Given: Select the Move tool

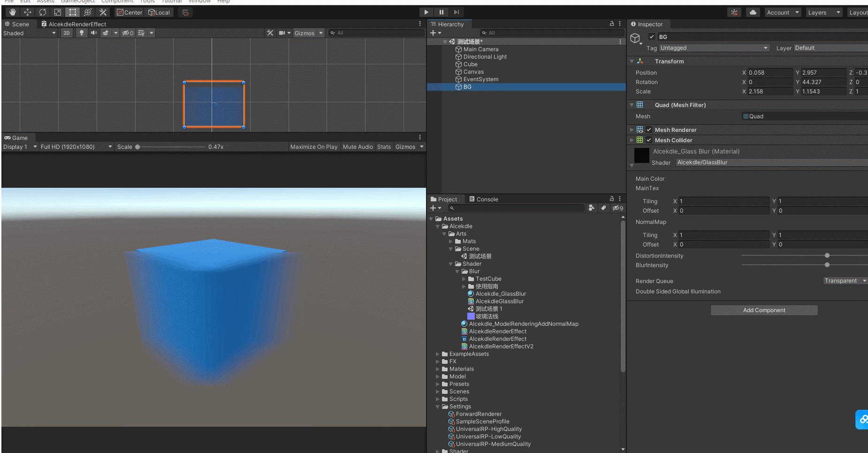Looking at the screenshot, I should (x=27, y=12).
